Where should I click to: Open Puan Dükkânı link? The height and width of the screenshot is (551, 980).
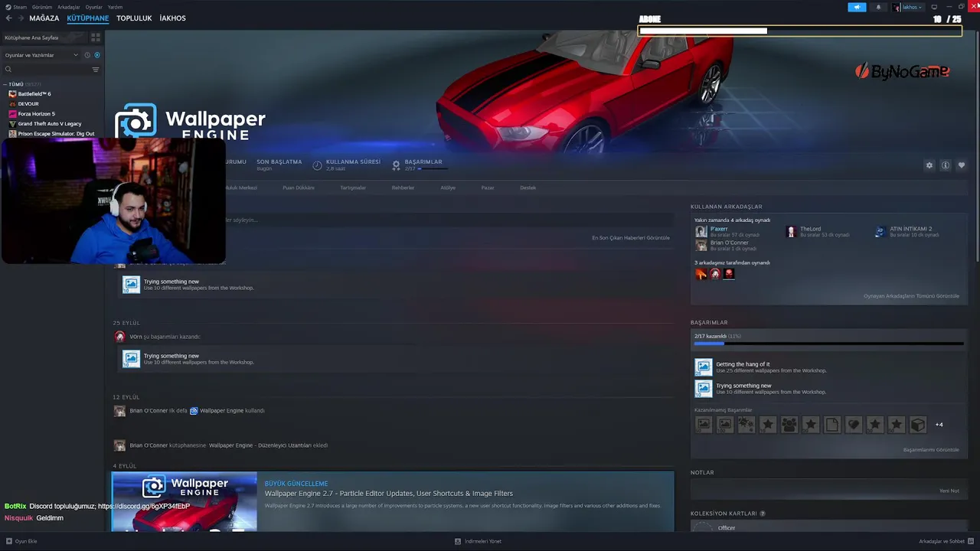click(299, 187)
